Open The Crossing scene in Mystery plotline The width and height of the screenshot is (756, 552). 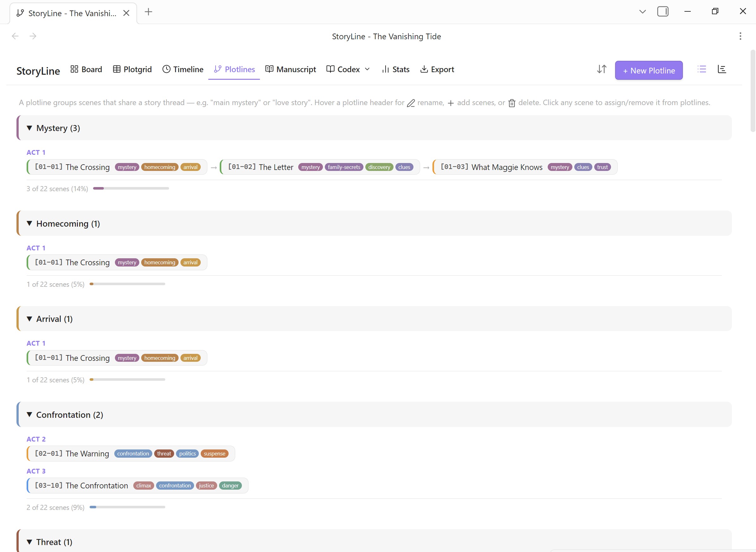click(117, 167)
